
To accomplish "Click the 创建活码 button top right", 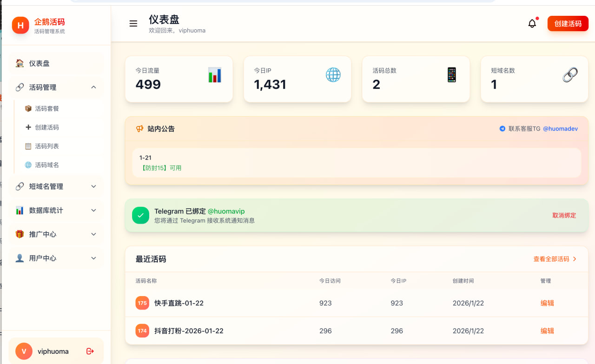I will (x=568, y=23).
